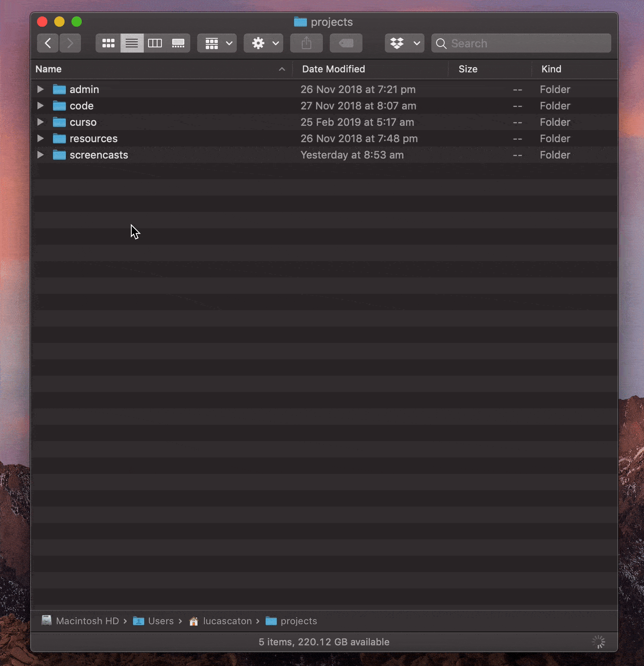Close the Finder window with red button
Image resolution: width=644 pixels, height=666 pixels.
pyautogui.click(x=42, y=22)
